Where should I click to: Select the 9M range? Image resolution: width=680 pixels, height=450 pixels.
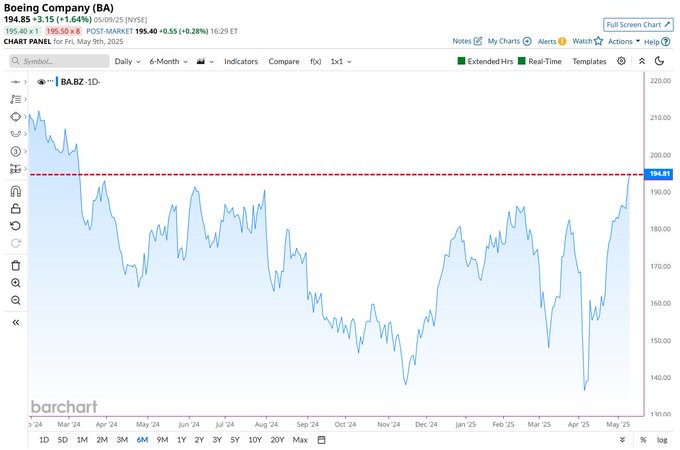[x=162, y=440]
